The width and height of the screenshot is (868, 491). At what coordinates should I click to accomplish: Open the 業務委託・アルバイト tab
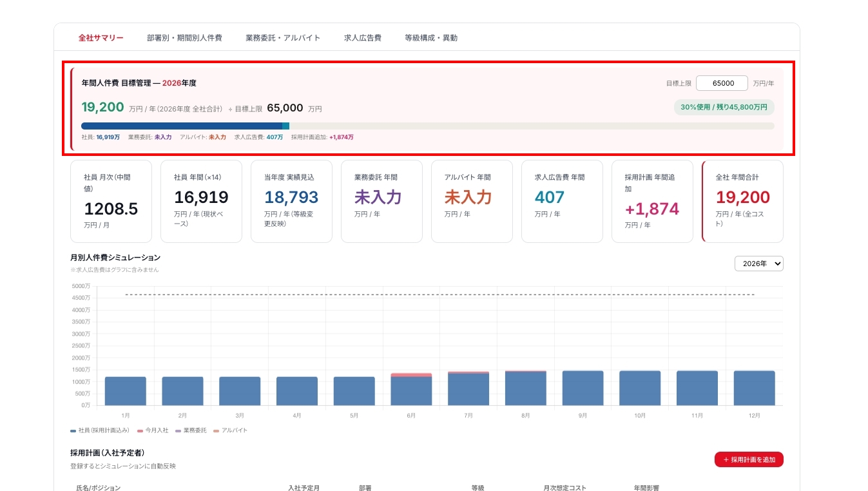point(283,38)
